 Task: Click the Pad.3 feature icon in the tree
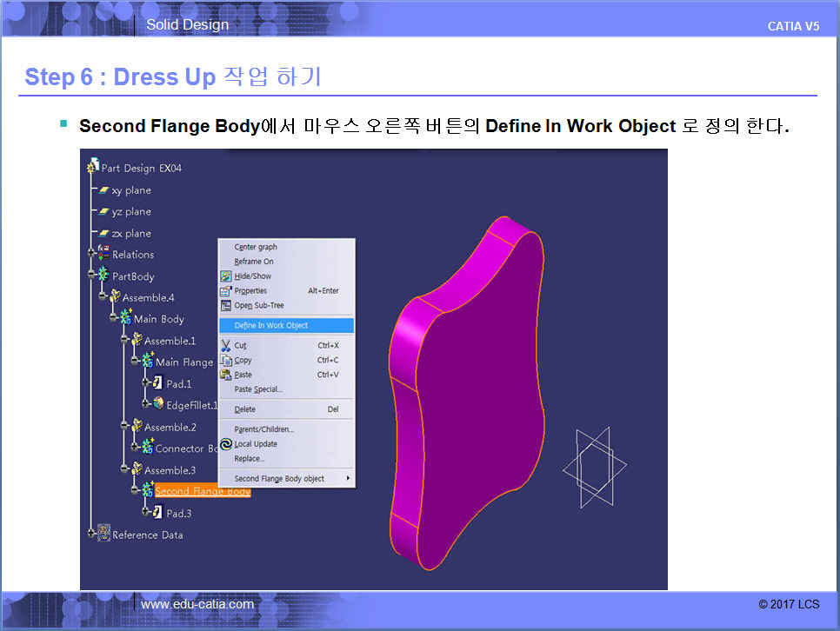158,513
